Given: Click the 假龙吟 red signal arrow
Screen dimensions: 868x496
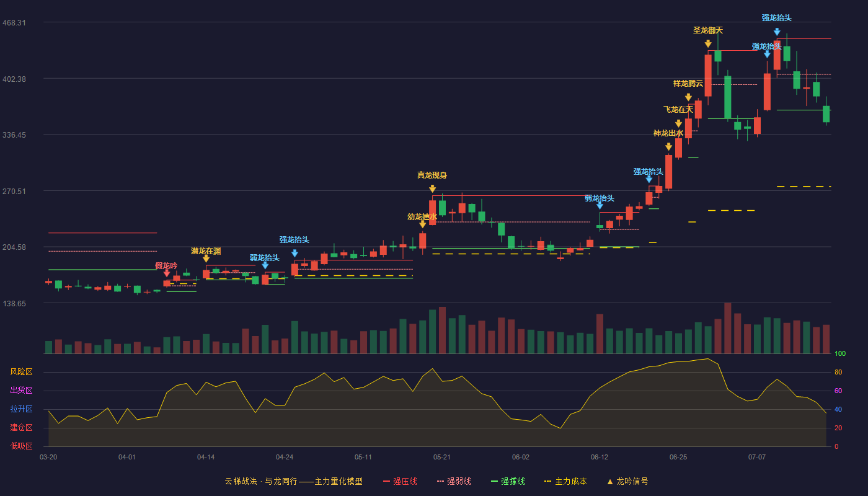Looking at the screenshot, I should tap(166, 273).
